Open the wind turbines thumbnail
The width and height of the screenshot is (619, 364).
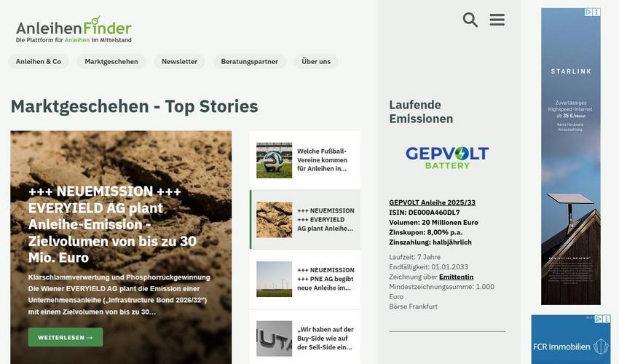point(274,279)
